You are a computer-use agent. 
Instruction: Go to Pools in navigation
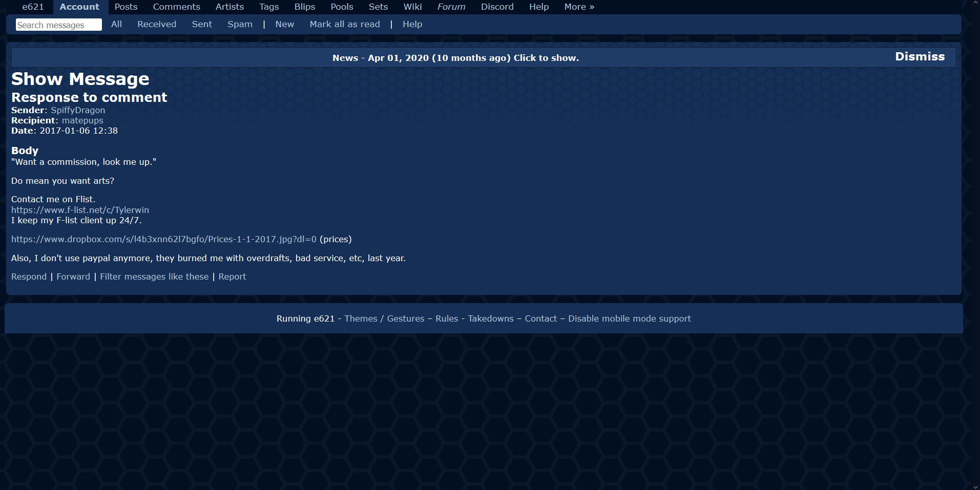click(342, 7)
